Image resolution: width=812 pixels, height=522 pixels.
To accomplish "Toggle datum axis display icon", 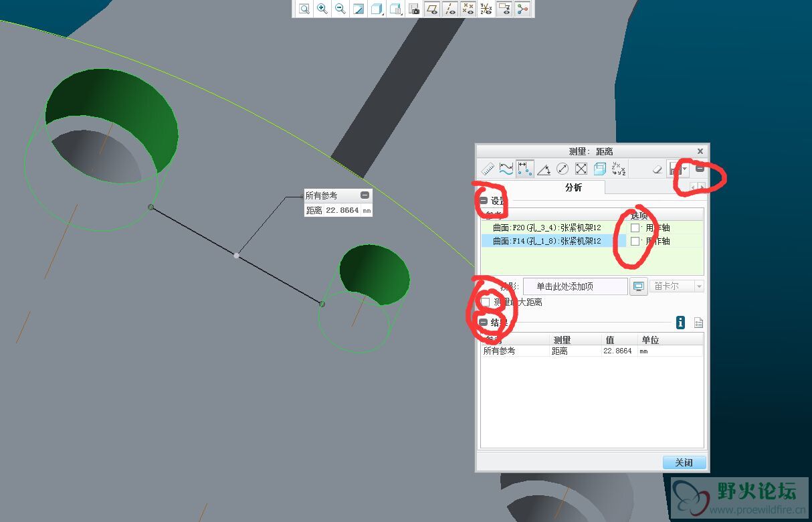I will [450, 9].
